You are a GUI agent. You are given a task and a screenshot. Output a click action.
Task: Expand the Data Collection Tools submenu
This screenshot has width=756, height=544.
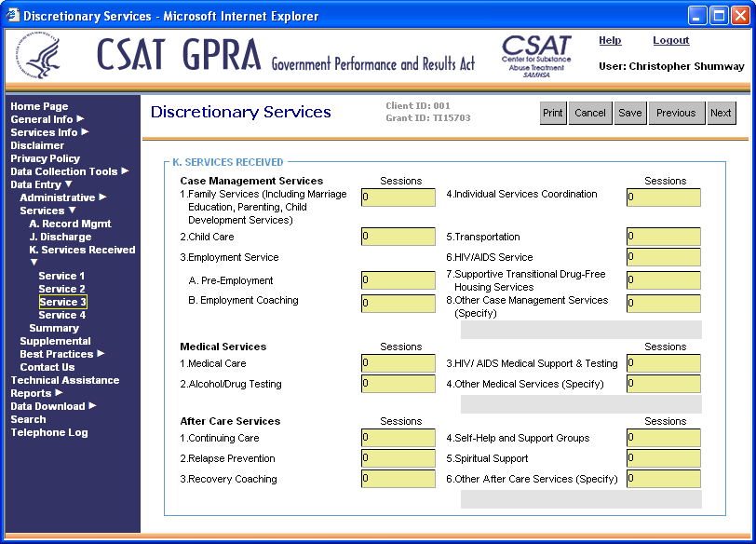tap(125, 171)
